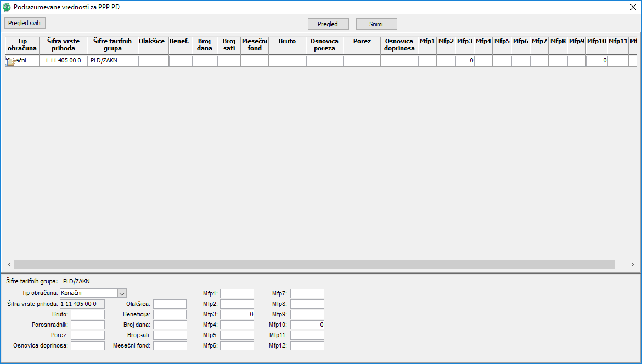Image resolution: width=642 pixels, height=364 pixels.
Task: Click the horizontal scrollbar left arrow
Action: 8,264
